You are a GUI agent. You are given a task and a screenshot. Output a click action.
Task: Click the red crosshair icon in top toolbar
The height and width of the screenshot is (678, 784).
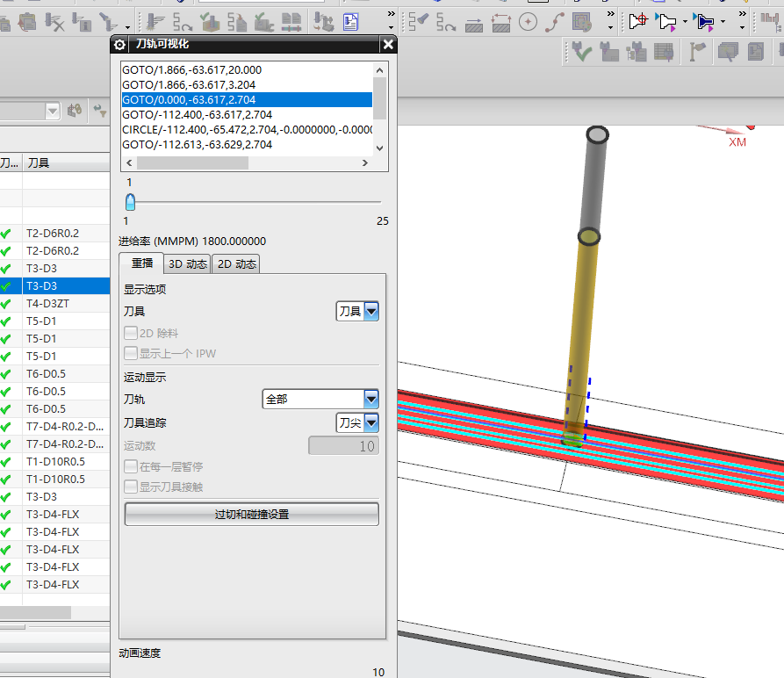tap(638, 21)
